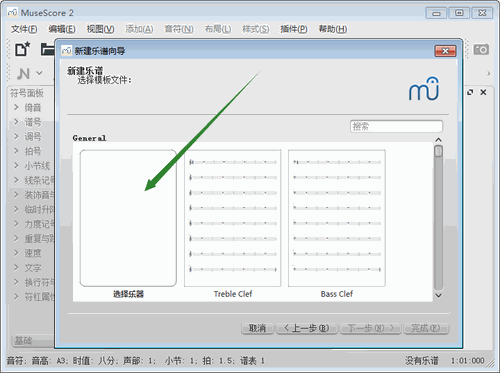Click the camera image capture icon
This screenshot has width=500, height=373.
(481, 49)
